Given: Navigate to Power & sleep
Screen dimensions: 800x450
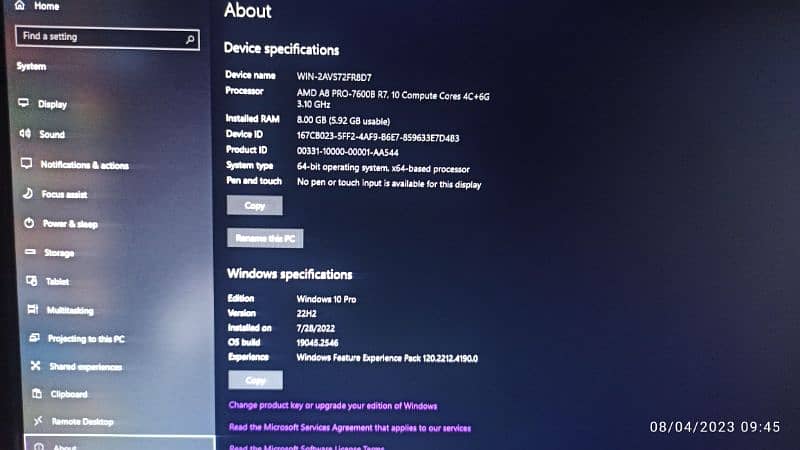Looking at the screenshot, I should click(70, 224).
